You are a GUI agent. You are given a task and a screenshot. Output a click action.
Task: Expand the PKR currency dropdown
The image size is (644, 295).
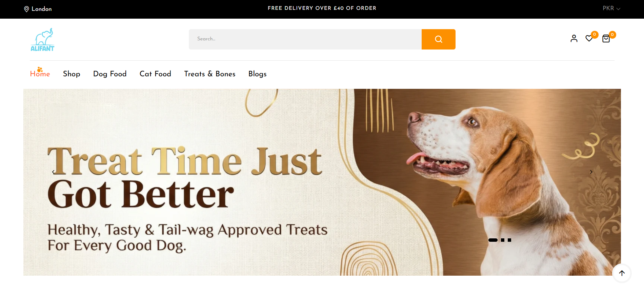pyautogui.click(x=611, y=8)
